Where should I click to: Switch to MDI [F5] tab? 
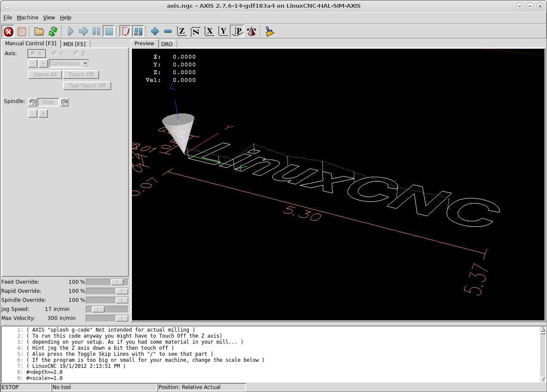tap(75, 44)
